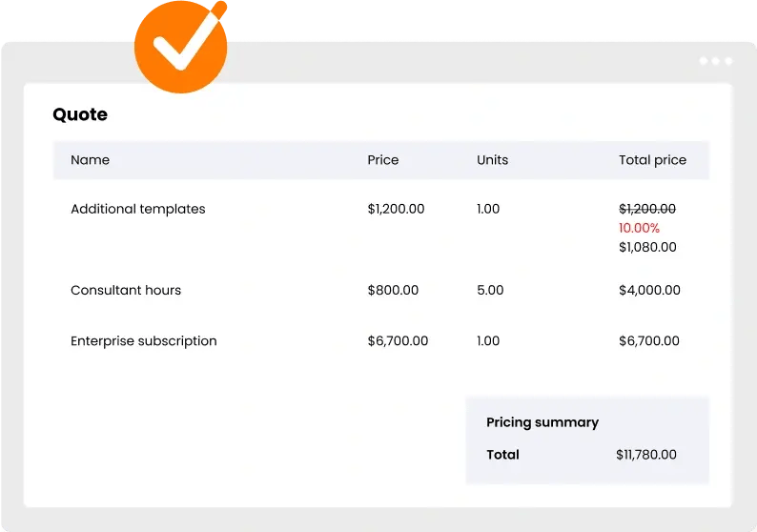757x532 pixels.
Task: Click the Total price column header
Action: tap(652, 160)
